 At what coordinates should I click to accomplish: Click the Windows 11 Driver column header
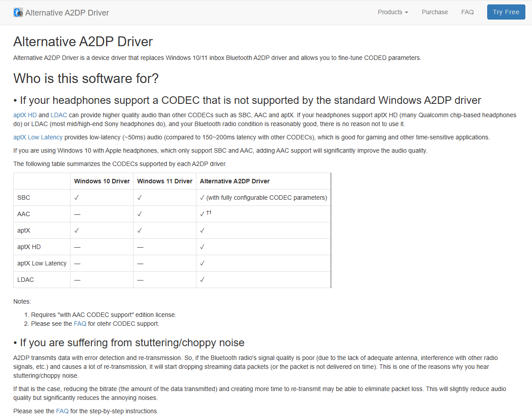pyautogui.click(x=165, y=181)
